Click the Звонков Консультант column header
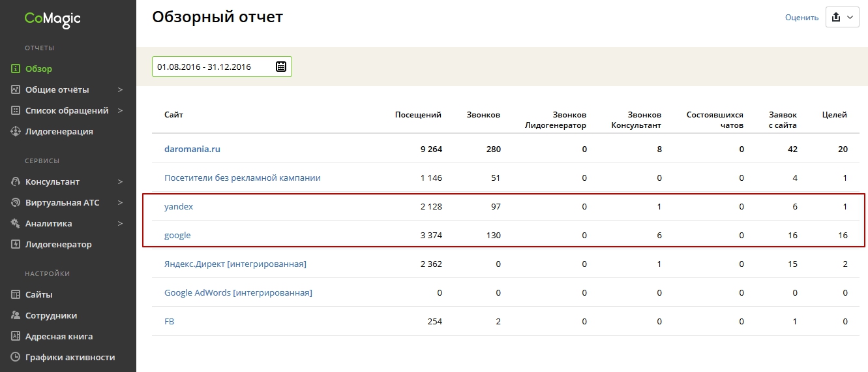The height and width of the screenshot is (372, 868). coord(636,120)
